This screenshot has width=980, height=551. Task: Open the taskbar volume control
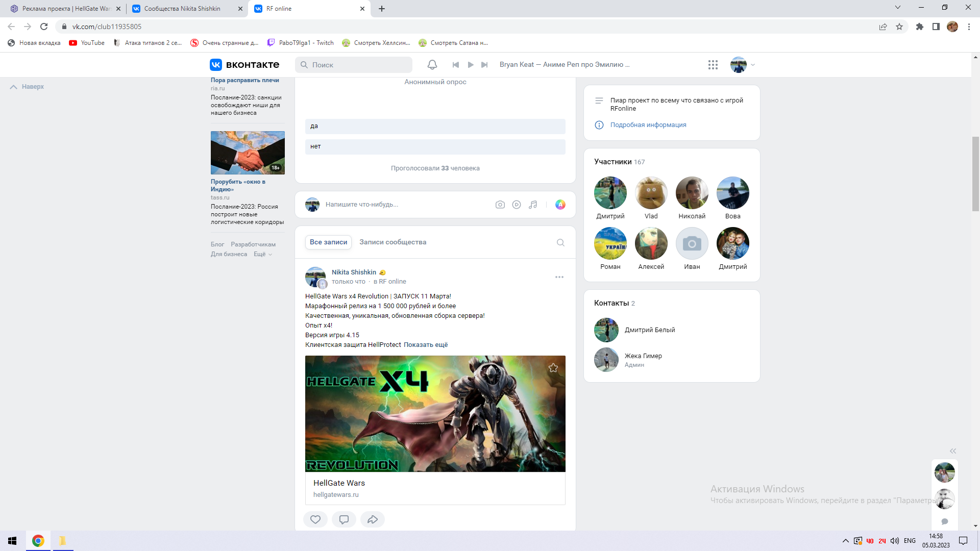pos(895,541)
